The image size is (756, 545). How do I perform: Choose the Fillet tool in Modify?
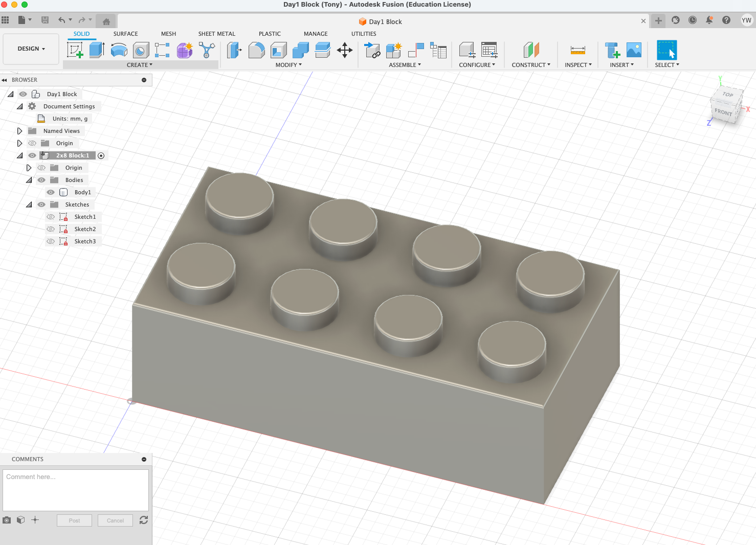pyautogui.click(x=257, y=50)
